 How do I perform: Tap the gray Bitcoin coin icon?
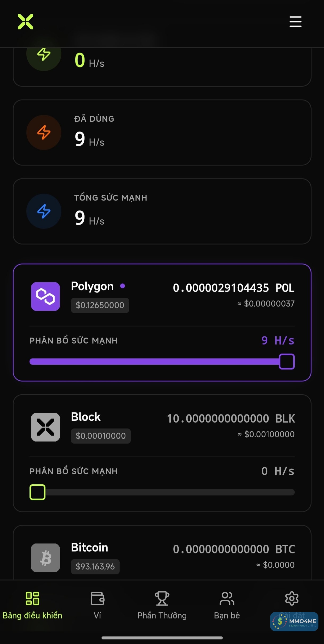(x=45, y=558)
